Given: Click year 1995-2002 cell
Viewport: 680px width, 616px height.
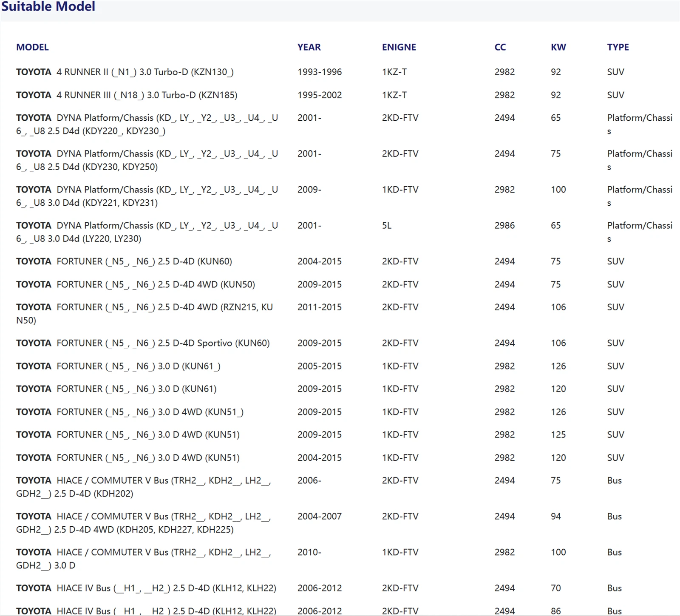Looking at the screenshot, I should pos(320,95).
